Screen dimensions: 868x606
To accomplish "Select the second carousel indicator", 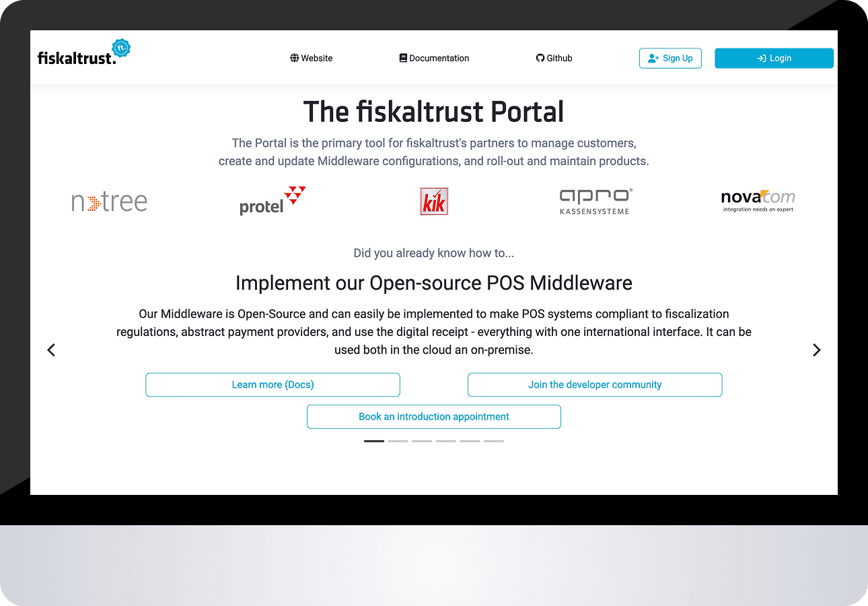I will coord(398,441).
